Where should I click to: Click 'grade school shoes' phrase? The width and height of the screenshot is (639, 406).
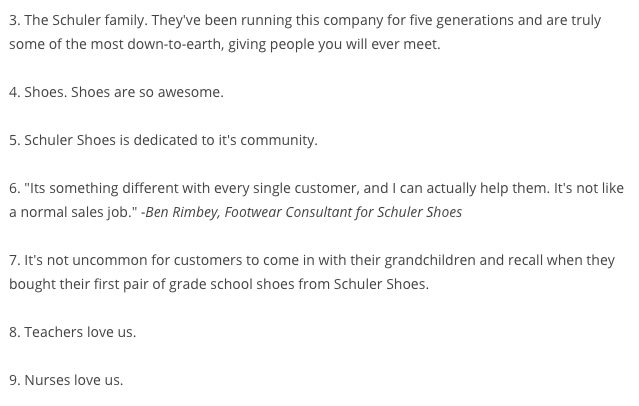231,284
